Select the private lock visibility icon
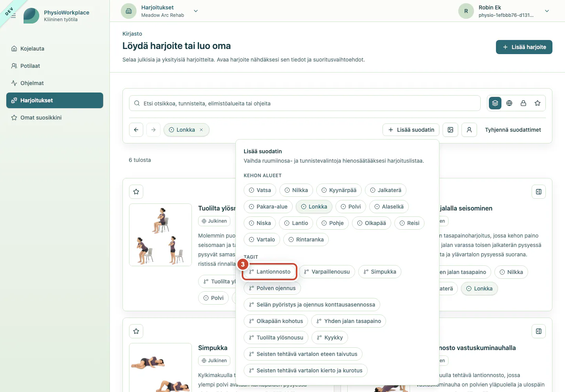565x392 pixels. pos(523,103)
